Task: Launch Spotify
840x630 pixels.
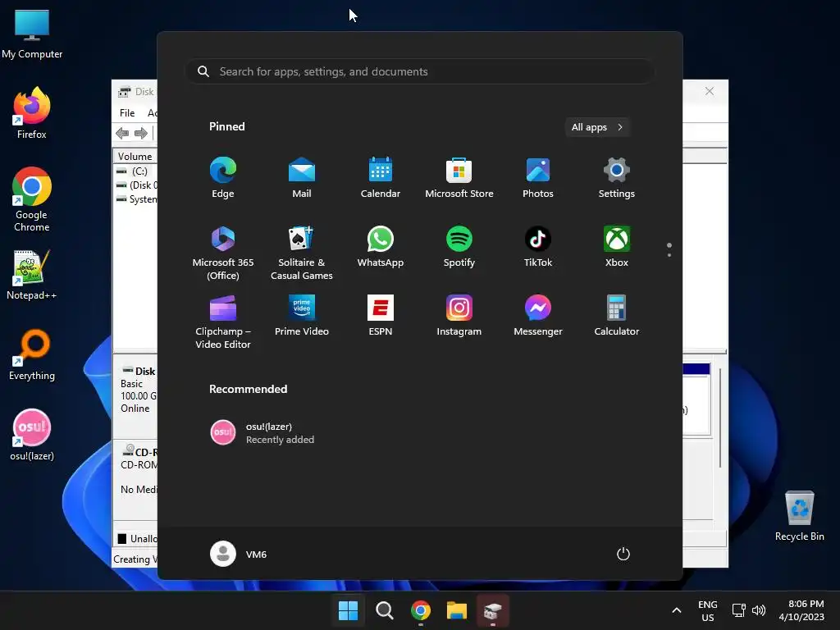Action: coord(459,247)
